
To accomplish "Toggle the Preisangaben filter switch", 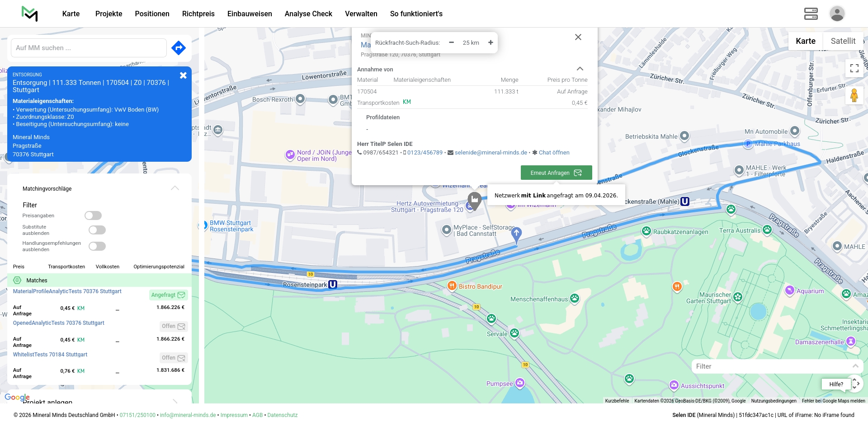I will (x=93, y=215).
